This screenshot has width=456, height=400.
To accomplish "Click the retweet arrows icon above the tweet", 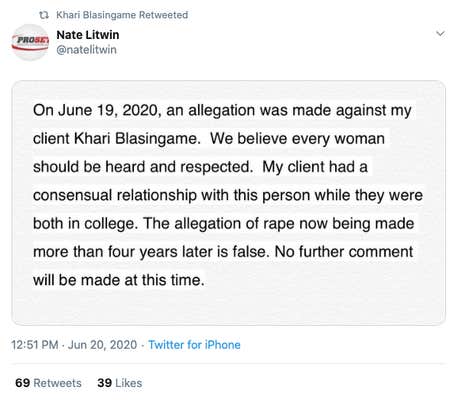I will click(44, 15).
